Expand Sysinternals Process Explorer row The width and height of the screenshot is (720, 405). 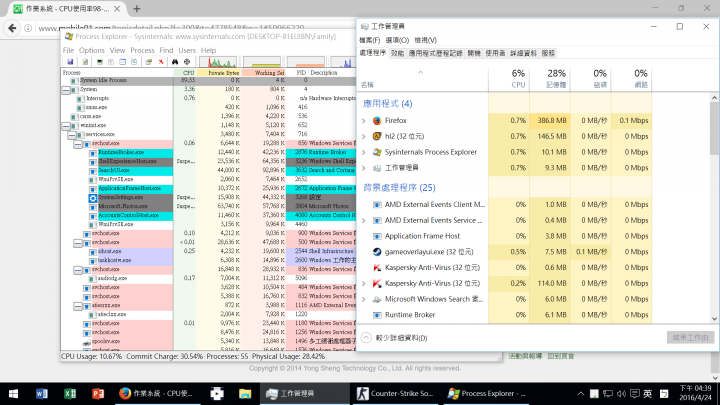364,152
